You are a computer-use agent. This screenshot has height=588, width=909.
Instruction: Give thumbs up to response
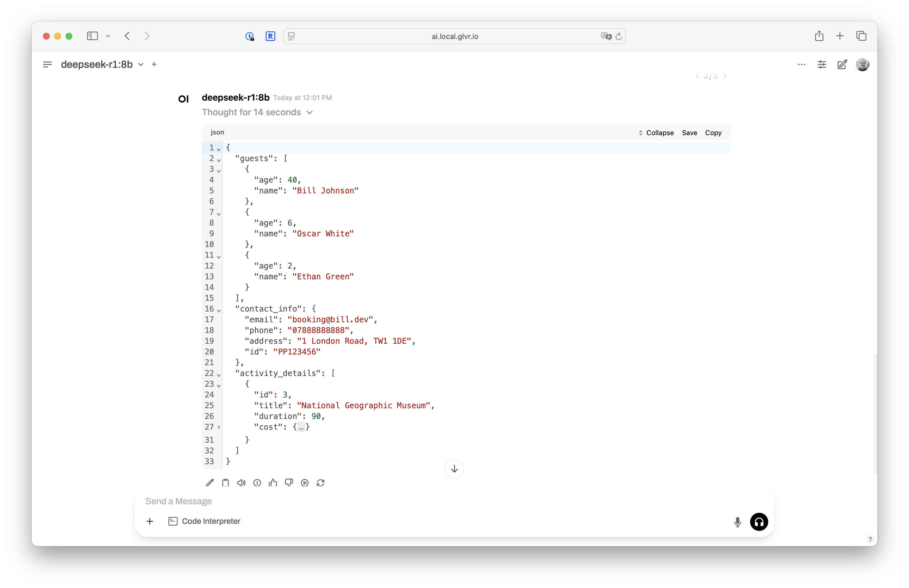[x=273, y=483]
